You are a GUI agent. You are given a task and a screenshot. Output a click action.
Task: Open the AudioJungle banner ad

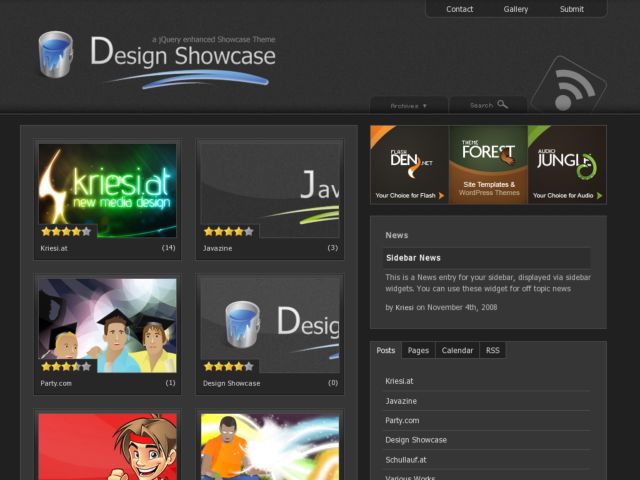click(567, 164)
